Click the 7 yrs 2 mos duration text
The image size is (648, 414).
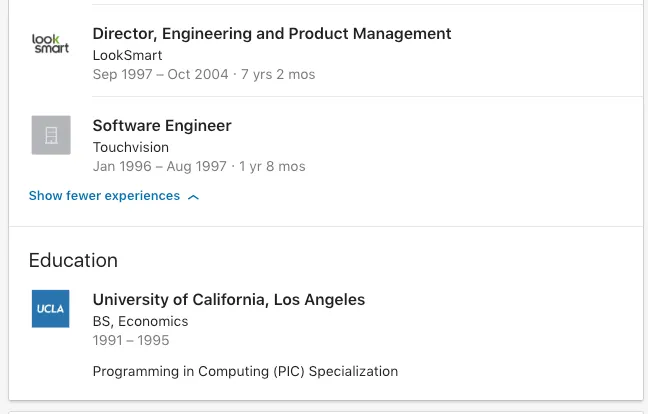coord(278,74)
